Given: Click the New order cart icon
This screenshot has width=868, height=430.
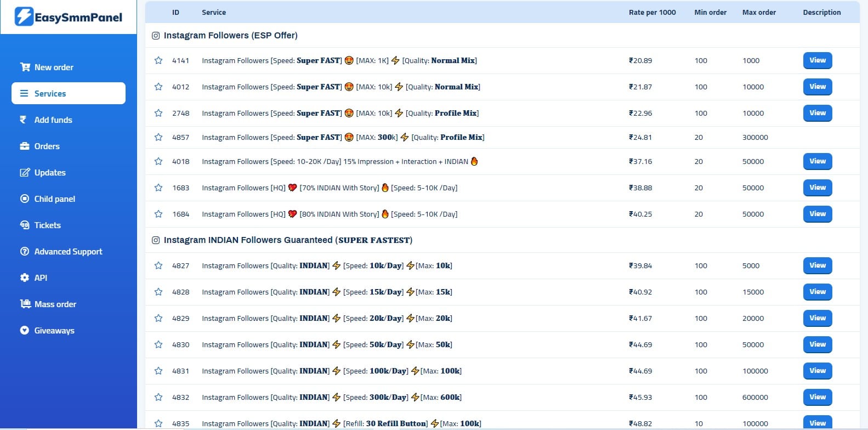Looking at the screenshot, I should 25,67.
